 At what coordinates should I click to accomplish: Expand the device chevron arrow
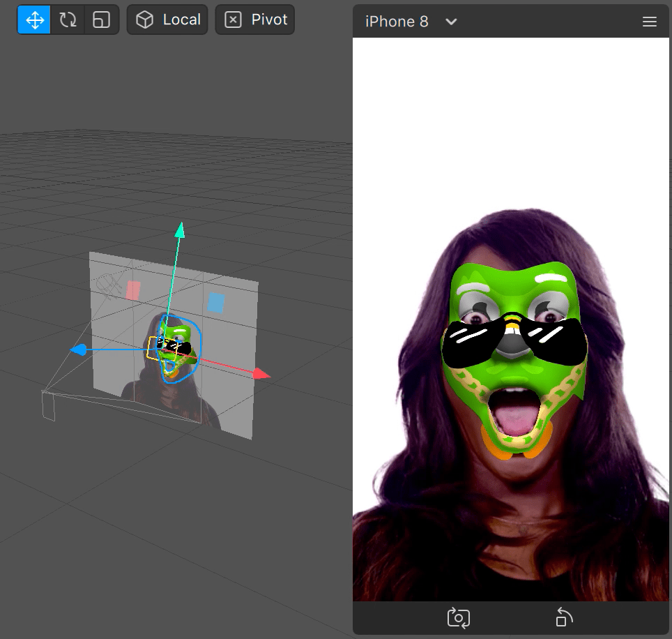(x=451, y=22)
